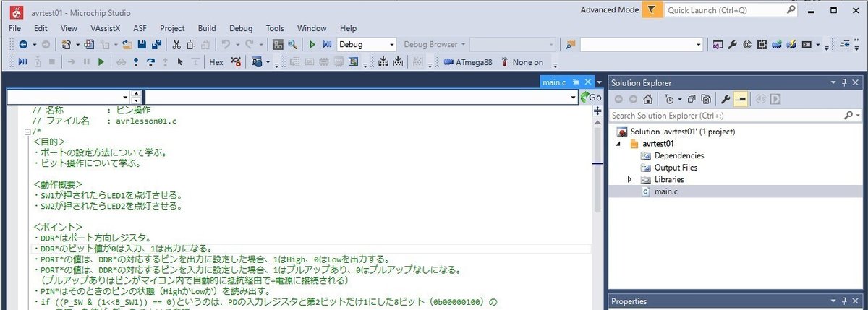This screenshot has height=310, width=868.
Task: Click the Advanced Mode label
Action: click(609, 10)
